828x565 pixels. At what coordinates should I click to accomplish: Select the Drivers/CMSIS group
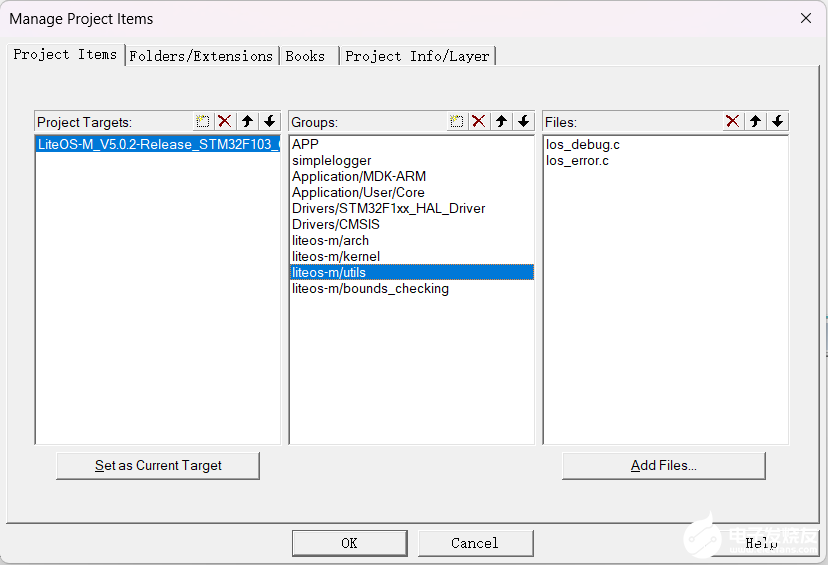click(412, 224)
